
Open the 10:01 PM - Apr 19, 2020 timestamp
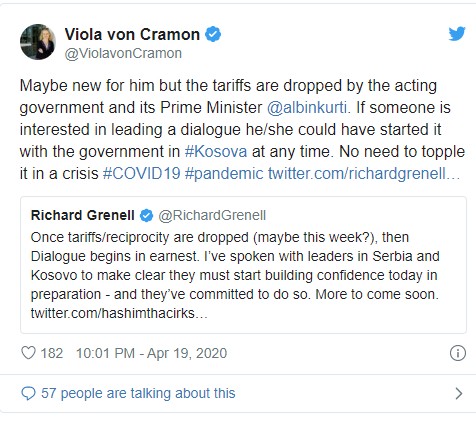(x=152, y=353)
